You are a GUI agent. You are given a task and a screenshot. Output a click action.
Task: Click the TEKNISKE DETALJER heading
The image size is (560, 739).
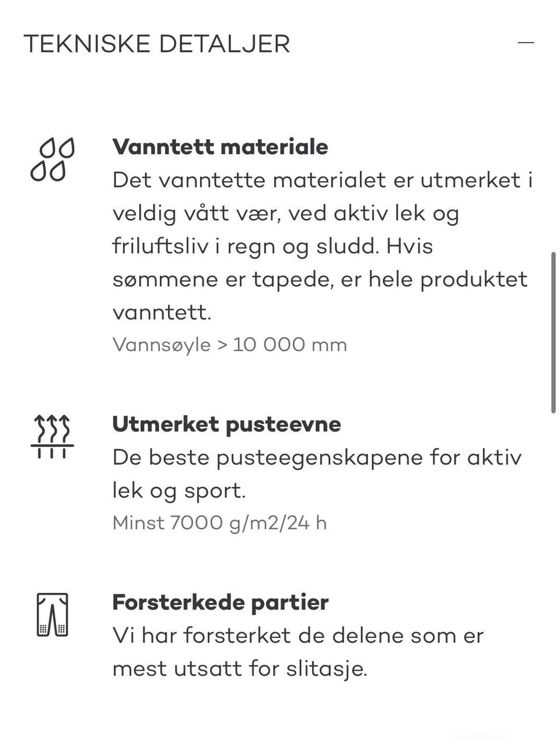coord(157,44)
